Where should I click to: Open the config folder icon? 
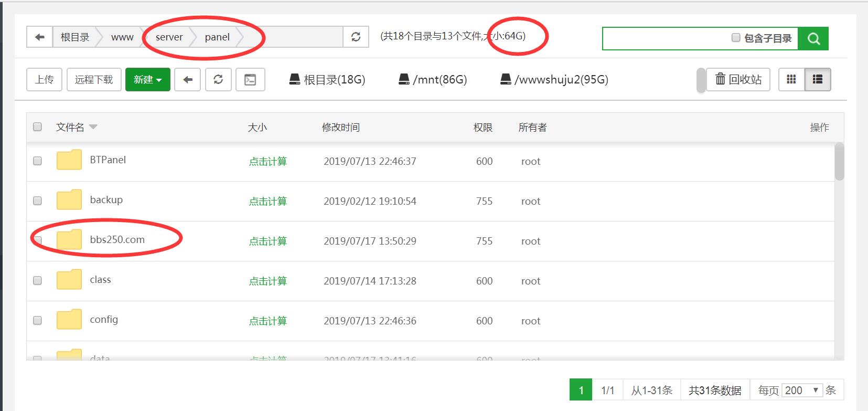point(69,320)
